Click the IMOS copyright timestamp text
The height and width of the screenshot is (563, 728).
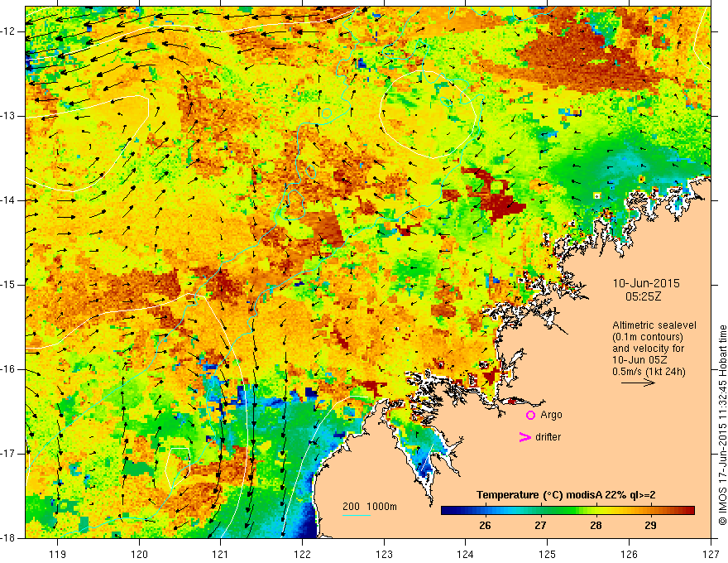point(722,425)
